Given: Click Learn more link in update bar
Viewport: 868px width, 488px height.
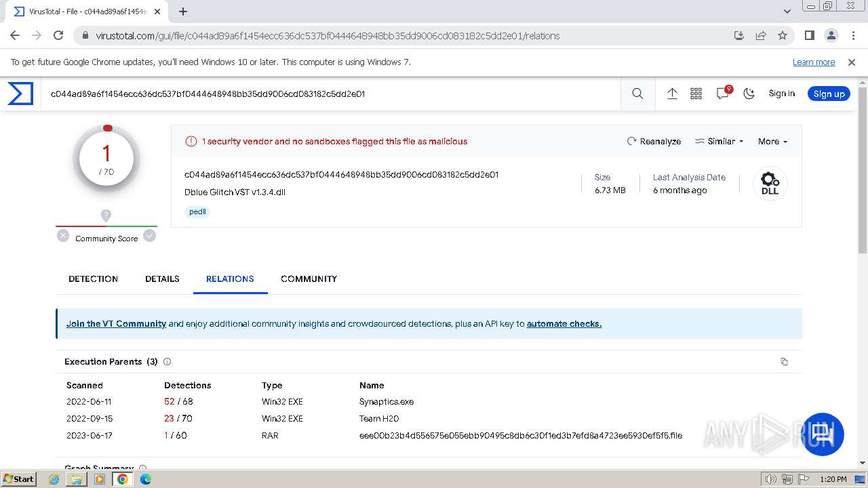Looking at the screenshot, I should pos(814,62).
